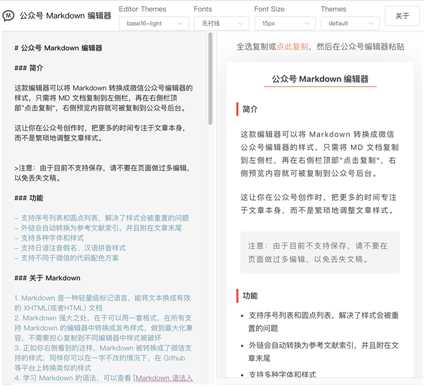Image resolution: width=424 pixels, height=387 pixels.
Task: Click the '# 公众号 Markdown 编辑器' heading line in editor
Action: coord(58,48)
